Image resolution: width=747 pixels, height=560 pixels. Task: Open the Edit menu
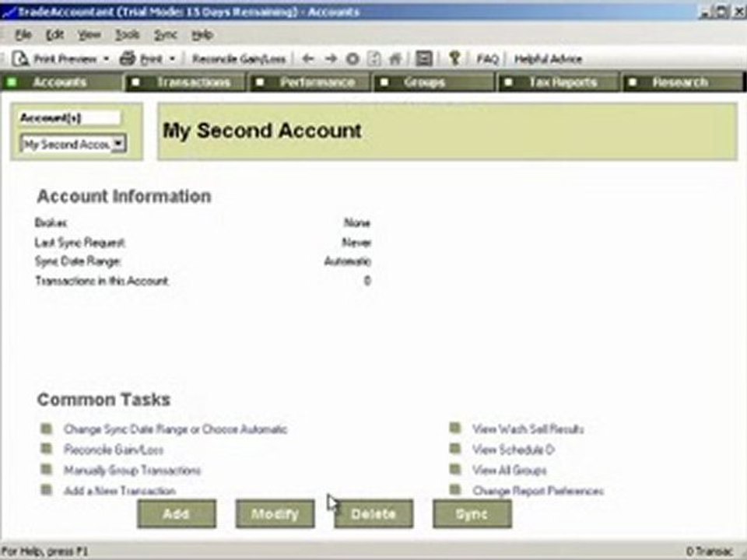[x=54, y=35]
